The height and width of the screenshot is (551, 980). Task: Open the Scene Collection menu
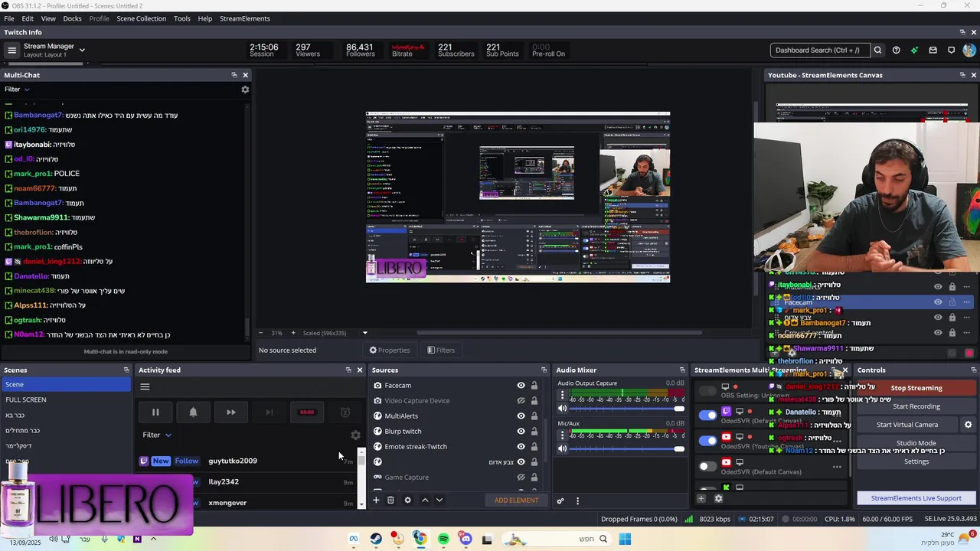(x=141, y=18)
